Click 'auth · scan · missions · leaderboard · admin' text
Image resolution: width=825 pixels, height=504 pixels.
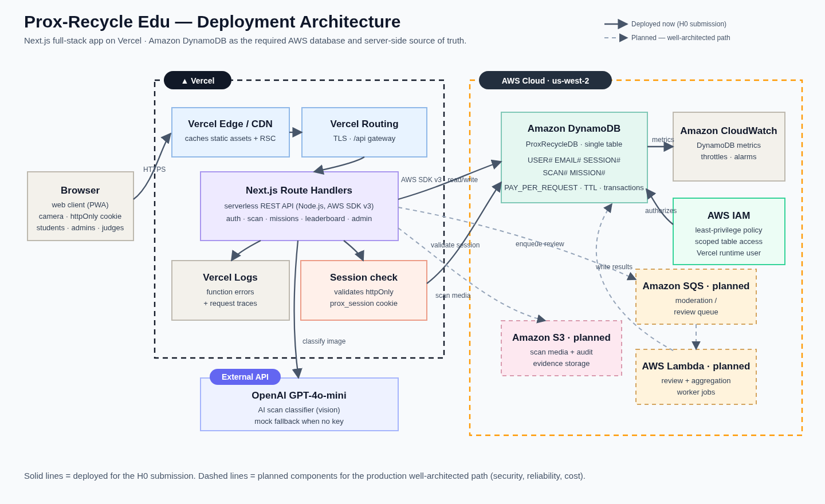point(299,219)
